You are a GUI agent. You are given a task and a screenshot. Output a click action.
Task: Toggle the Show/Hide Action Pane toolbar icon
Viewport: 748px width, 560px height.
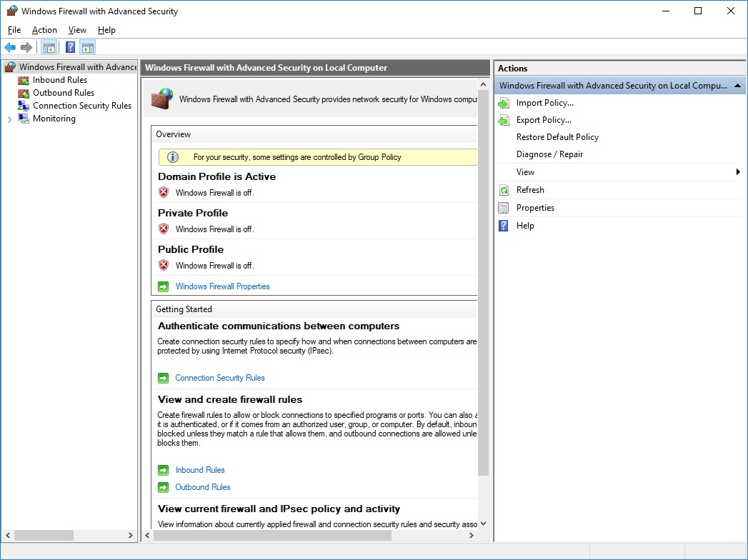88,47
